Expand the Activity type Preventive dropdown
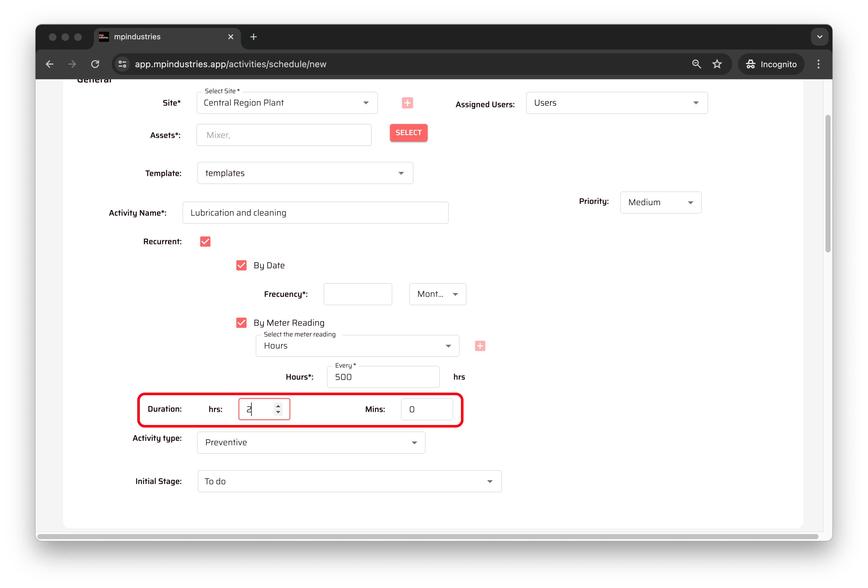Viewport: 868px width, 588px height. pos(311,443)
